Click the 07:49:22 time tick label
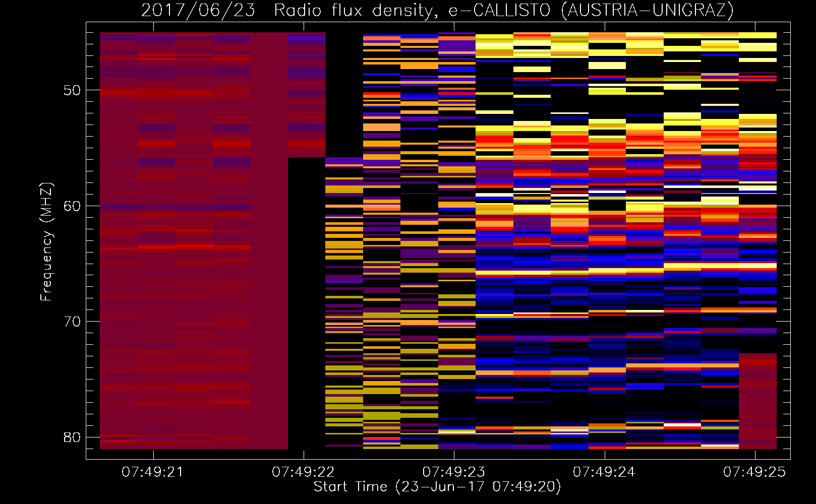The image size is (816, 504). coord(303,472)
